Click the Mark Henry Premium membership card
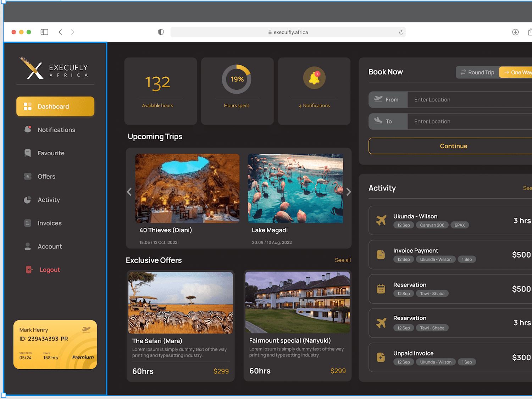The width and height of the screenshot is (532, 399). tap(55, 345)
